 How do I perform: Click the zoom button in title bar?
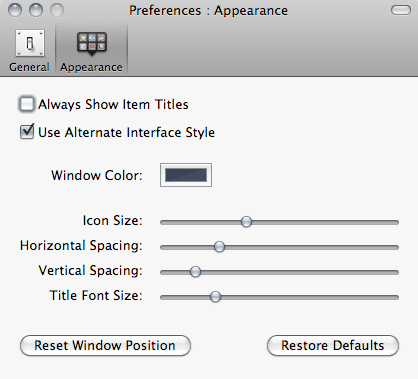[x=57, y=10]
